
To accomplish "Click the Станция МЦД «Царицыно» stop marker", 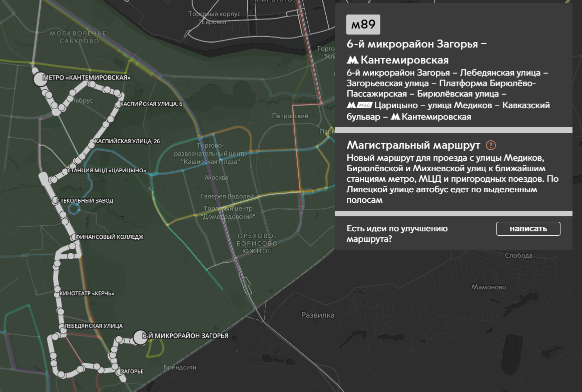I will coord(66,172).
